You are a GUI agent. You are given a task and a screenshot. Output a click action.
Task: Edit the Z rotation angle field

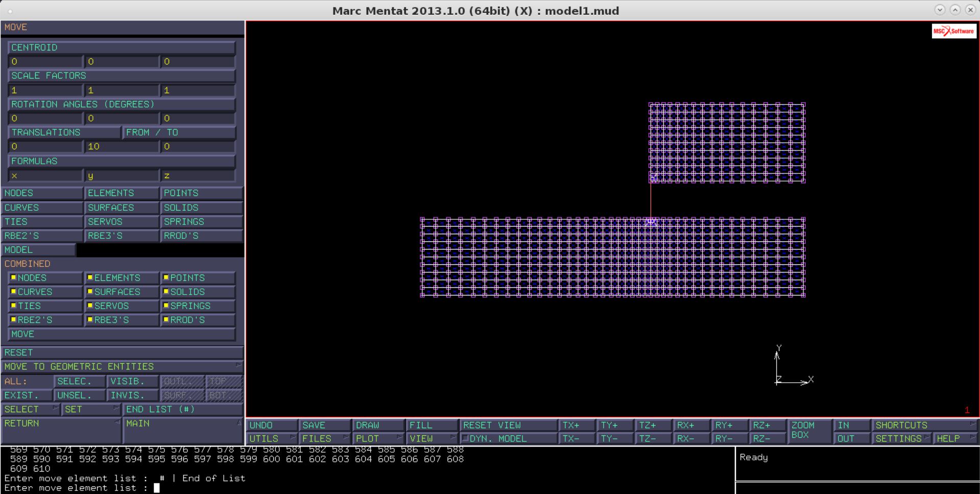[198, 118]
